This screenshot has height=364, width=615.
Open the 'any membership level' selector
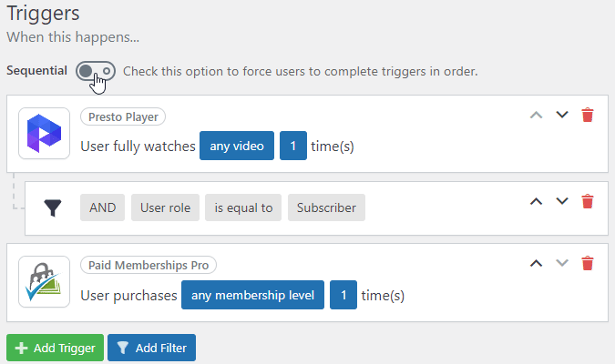pos(252,295)
